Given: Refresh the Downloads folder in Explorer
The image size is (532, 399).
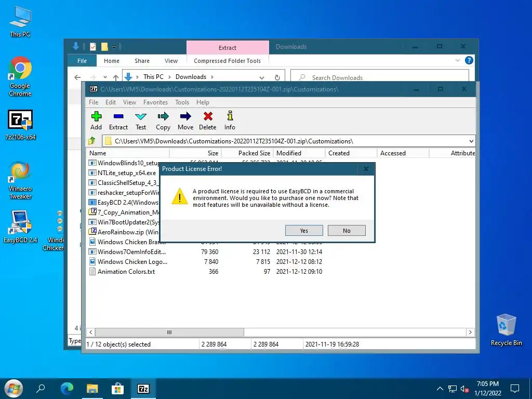Looking at the screenshot, I should 277,77.
